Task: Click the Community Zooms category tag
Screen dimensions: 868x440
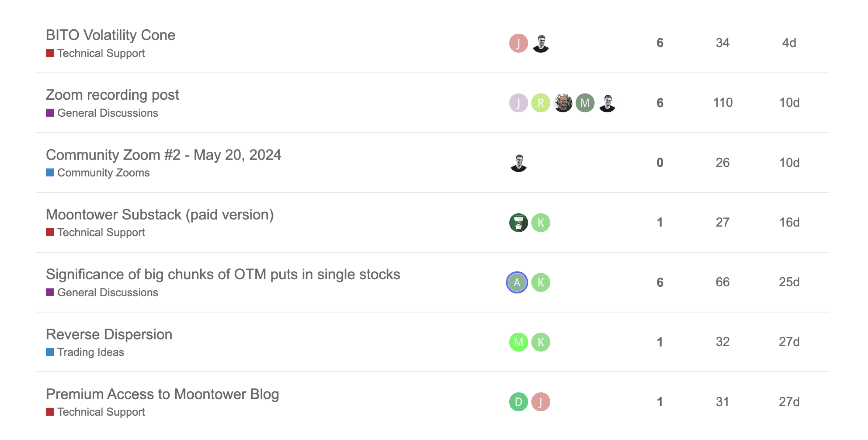Action: click(x=103, y=173)
